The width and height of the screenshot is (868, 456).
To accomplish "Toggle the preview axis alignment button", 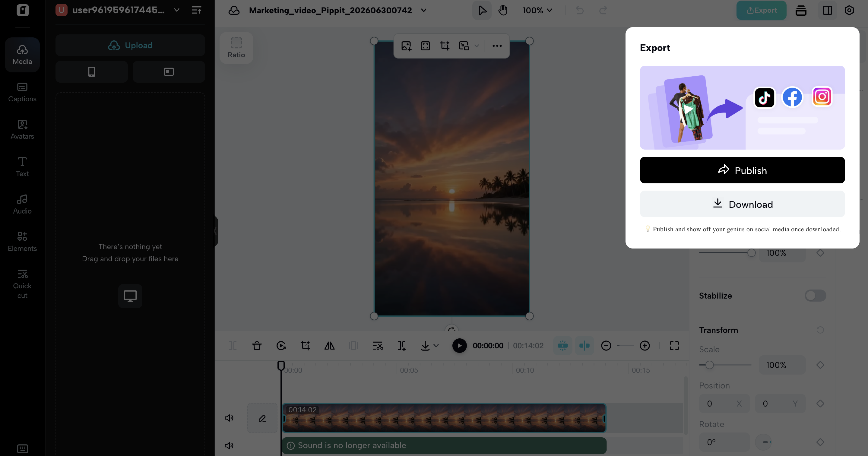I will point(584,346).
